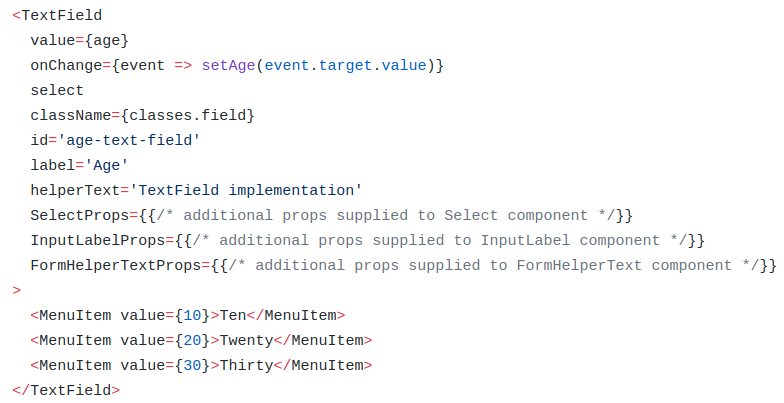The height and width of the screenshot is (403, 784).
Task: Click the label 'Age' string
Action: 106,166
